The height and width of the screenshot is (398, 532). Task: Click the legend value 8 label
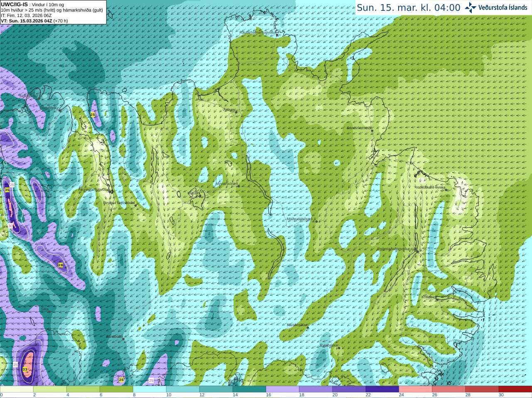pos(134,395)
